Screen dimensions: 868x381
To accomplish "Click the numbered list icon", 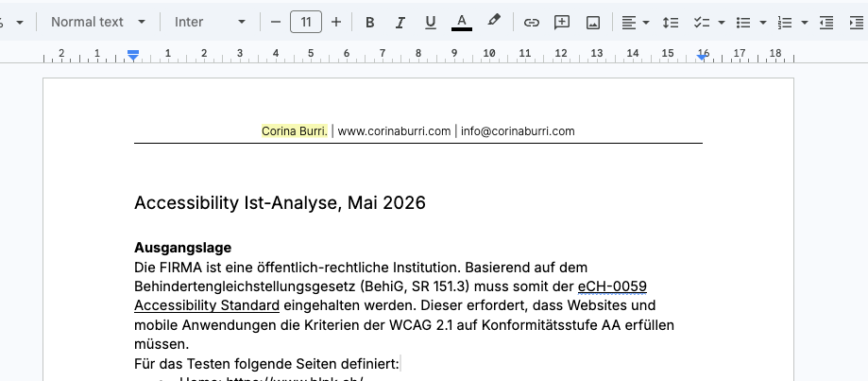I will click(784, 22).
